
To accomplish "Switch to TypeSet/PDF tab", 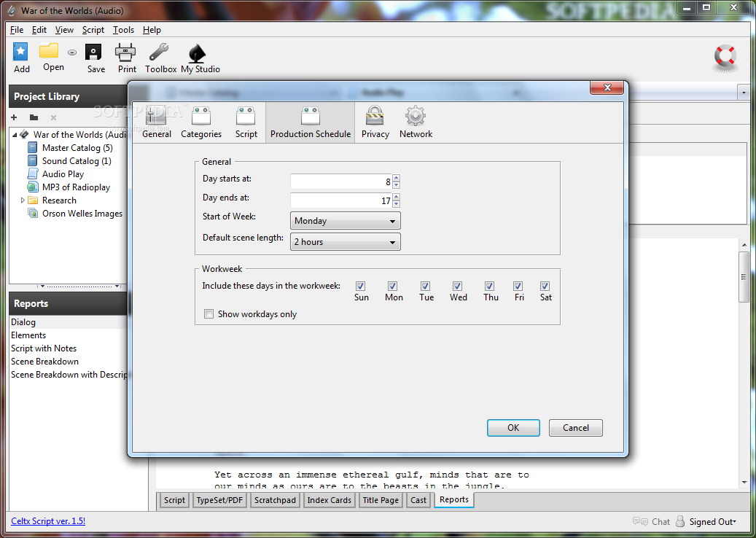I will click(219, 500).
